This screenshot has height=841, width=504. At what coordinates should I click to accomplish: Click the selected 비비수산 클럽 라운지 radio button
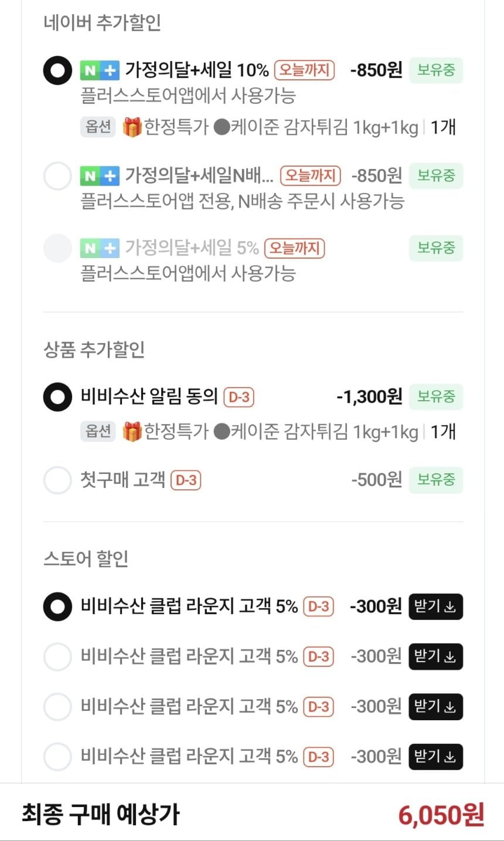point(57,606)
